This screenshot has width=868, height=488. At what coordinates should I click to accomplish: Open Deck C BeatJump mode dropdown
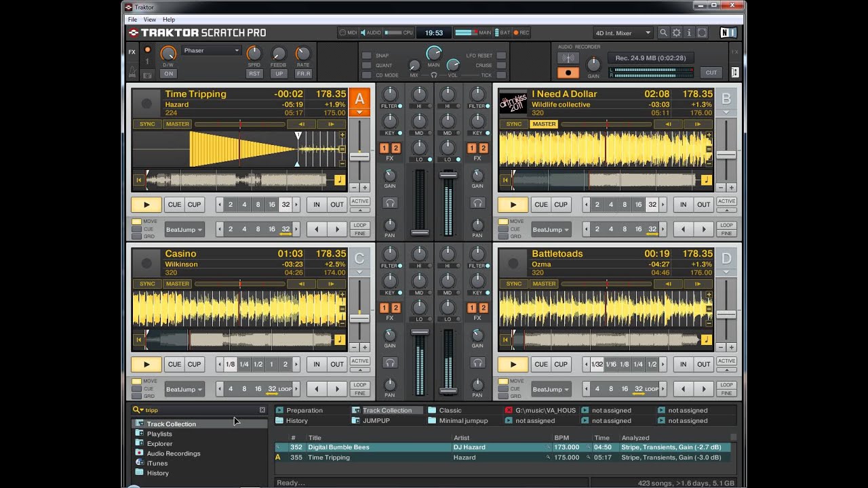pyautogui.click(x=184, y=389)
